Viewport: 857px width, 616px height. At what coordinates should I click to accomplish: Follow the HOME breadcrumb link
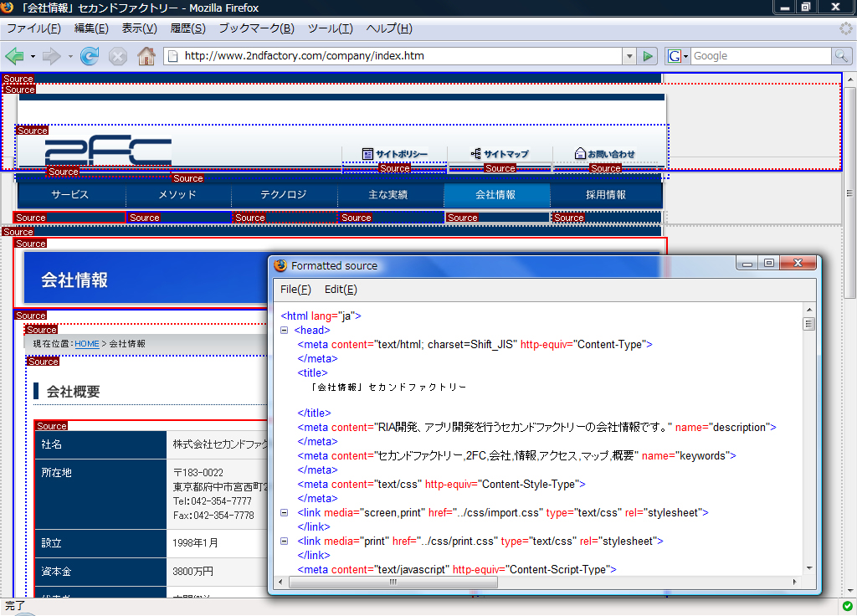pyautogui.click(x=87, y=344)
